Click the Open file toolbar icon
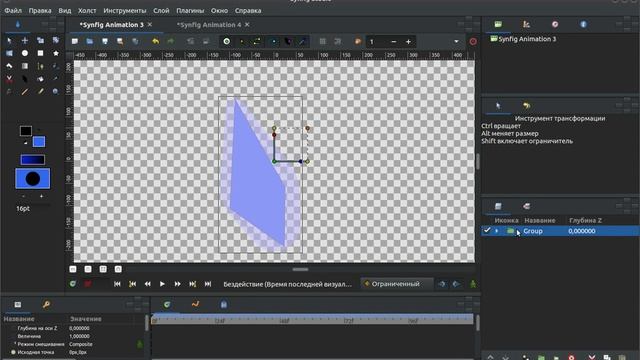640x360 pixels. point(90,41)
